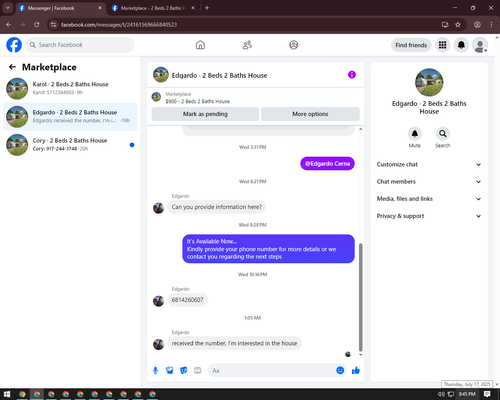Click 'Can you provide information here?' message
This screenshot has width=500, height=400.
pyautogui.click(x=217, y=207)
